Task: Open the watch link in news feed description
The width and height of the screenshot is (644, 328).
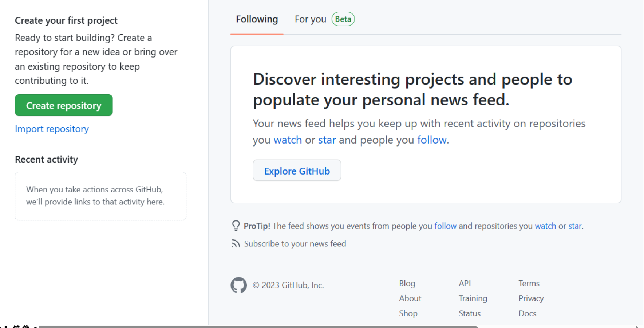Action: 288,140
